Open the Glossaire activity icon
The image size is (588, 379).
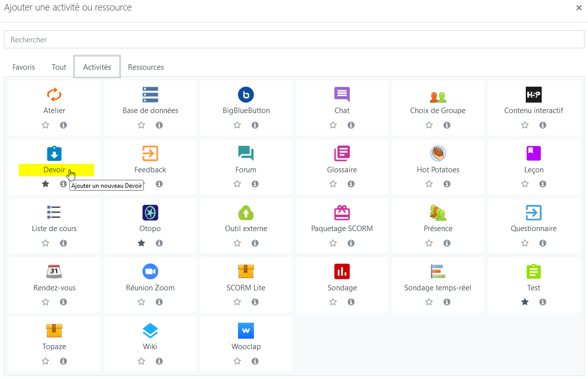point(342,153)
